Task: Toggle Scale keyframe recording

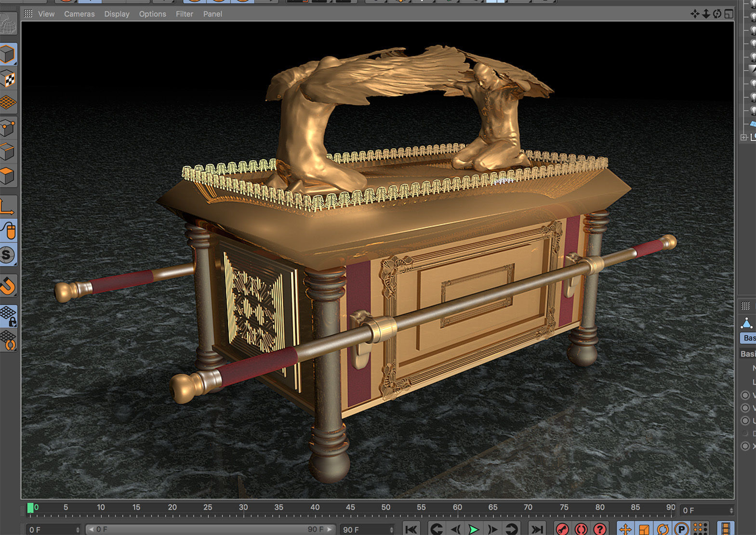Action: [x=644, y=529]
